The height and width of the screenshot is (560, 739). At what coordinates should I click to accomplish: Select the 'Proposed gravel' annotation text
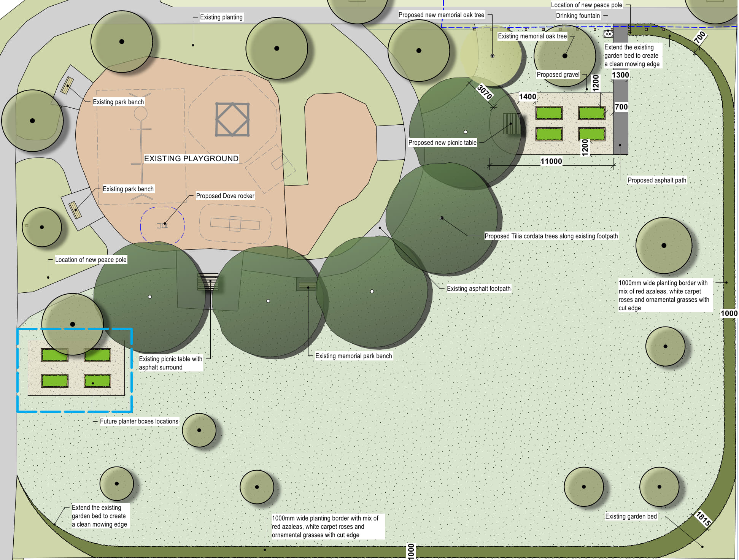pyautogui.click(x=558, y=75)
